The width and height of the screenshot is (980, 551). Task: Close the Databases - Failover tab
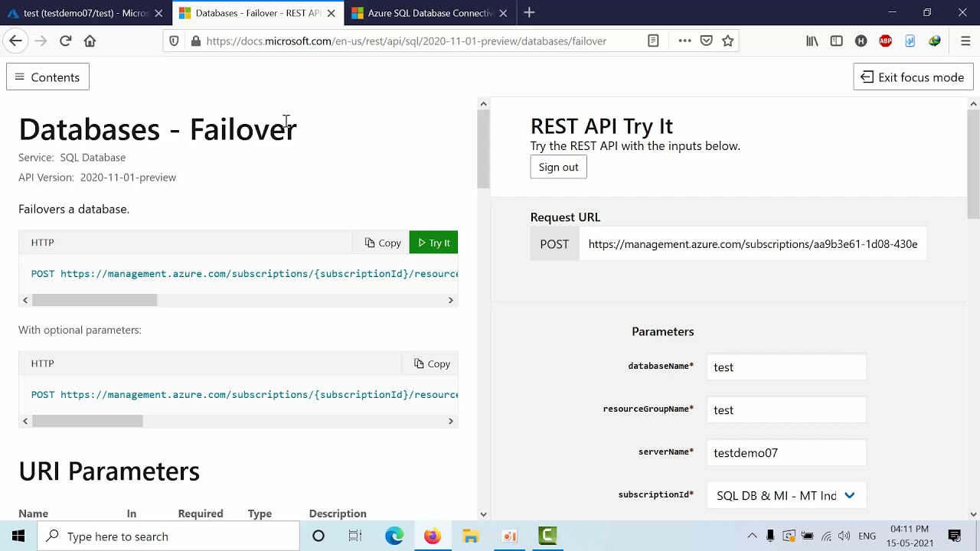pyautogui.click(x=331, y=13)
